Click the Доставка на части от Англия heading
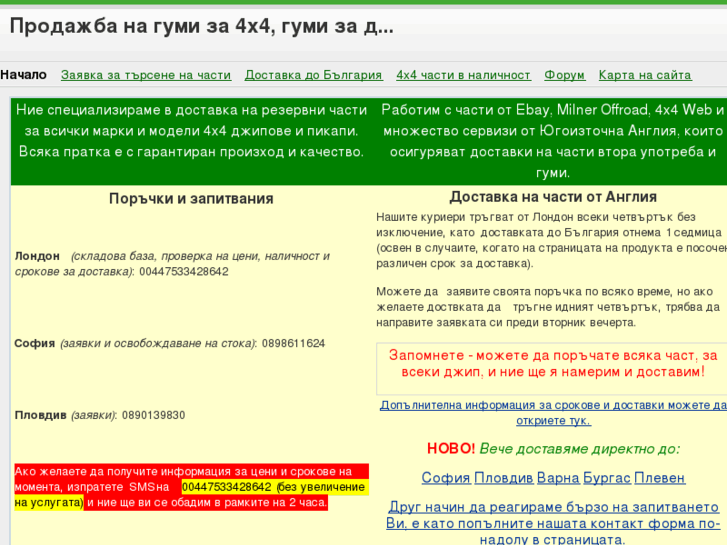 (x=553, y=197)
